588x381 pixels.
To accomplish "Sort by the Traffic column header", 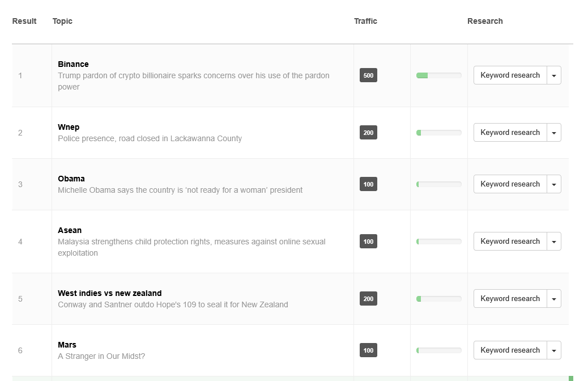I will pos(365,21).
